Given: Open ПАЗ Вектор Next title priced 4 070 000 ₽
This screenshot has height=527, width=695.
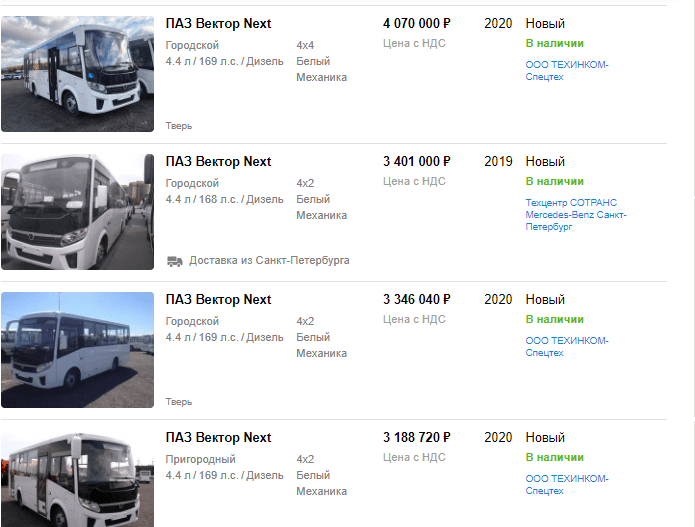Looking at the screenshot, I should coord(218,24).
